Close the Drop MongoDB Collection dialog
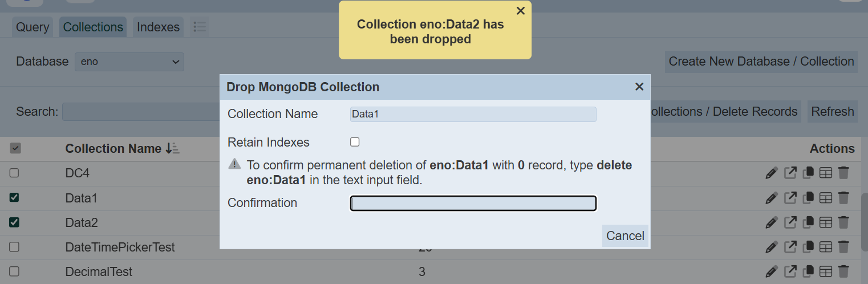Screen dimensions: 868x284 639,87
